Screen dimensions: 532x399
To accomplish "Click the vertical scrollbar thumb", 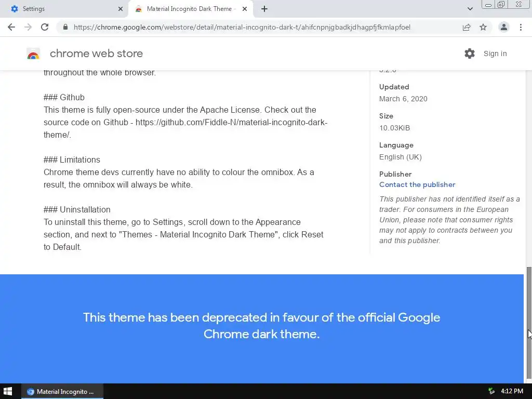I will pos(528,322).
